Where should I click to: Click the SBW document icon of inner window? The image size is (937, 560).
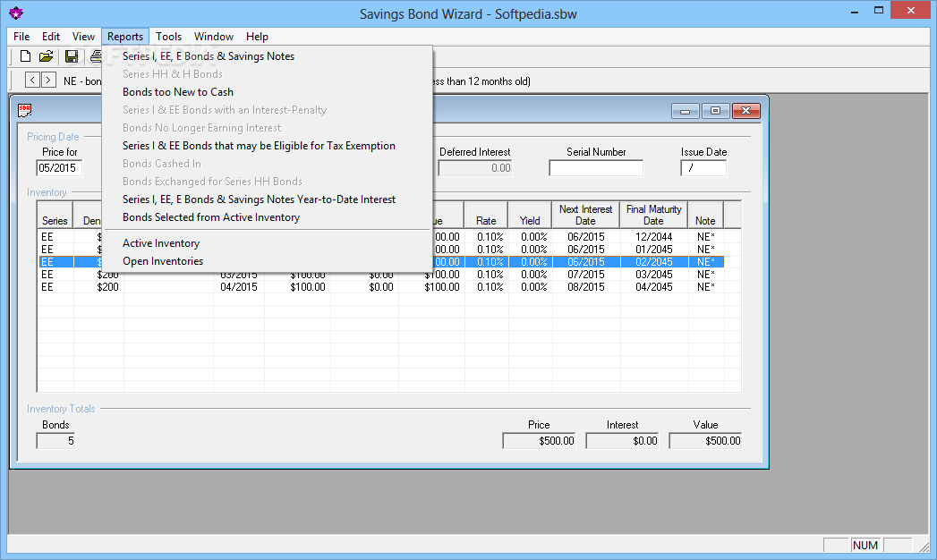(x=24, y=110)
